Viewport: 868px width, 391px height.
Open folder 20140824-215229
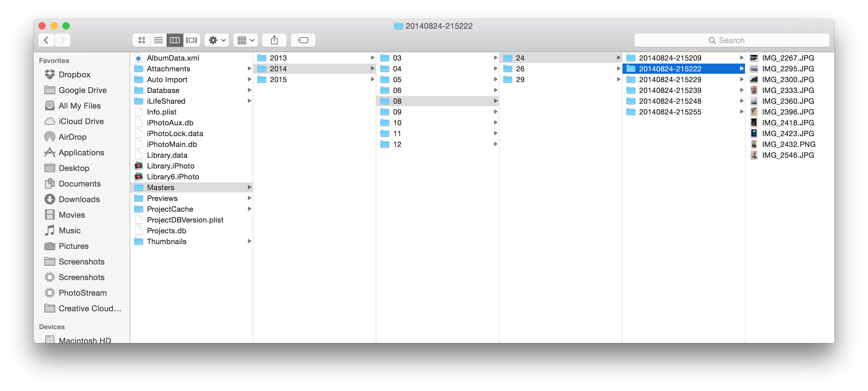683,79
